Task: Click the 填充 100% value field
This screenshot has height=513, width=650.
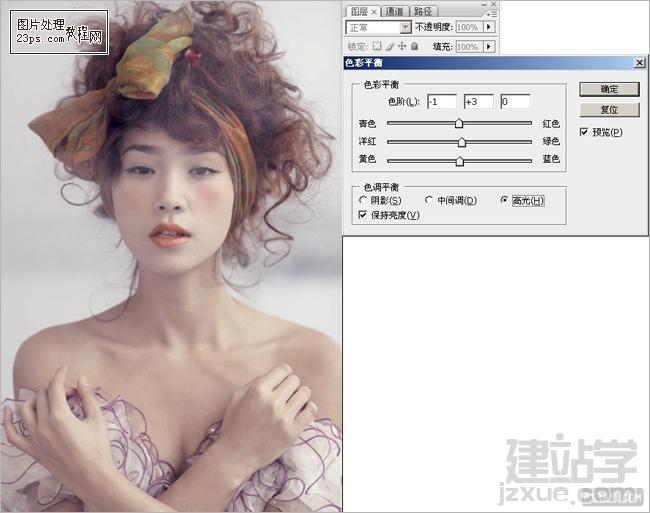Action: 469,46
